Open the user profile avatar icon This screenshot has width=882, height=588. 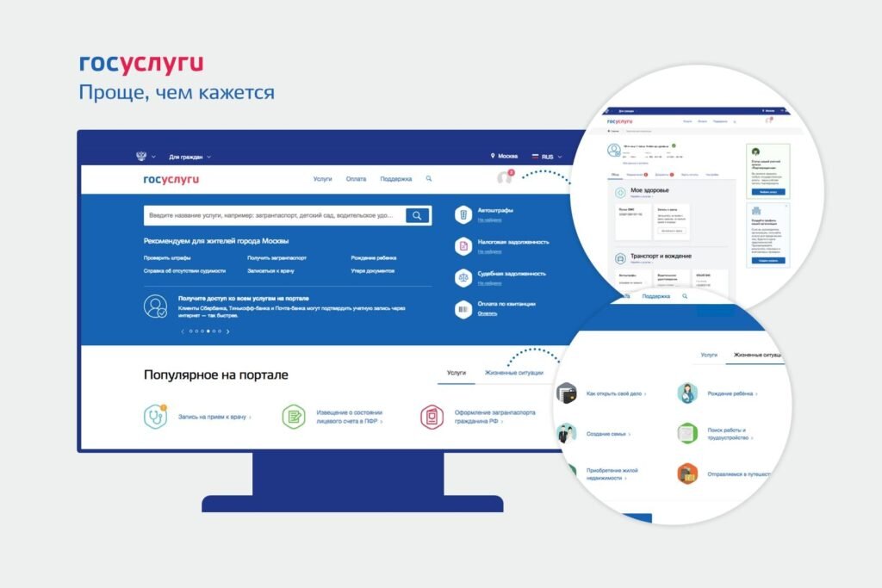[x=505, y=178]
